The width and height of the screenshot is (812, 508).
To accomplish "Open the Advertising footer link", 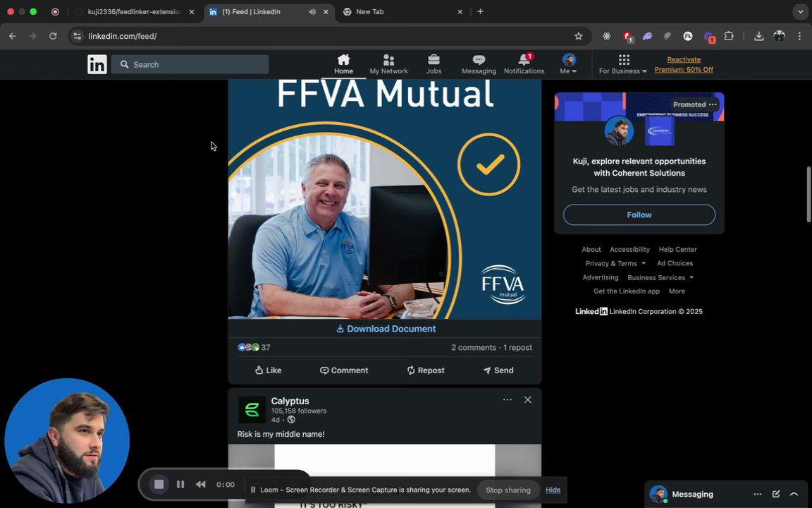I will (x=601, y=277).
